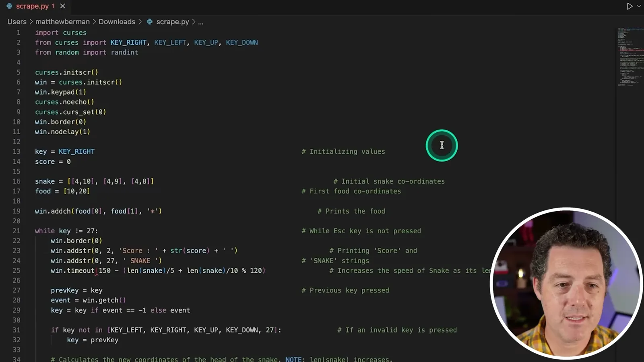
Task: Click the 'Score : ' addstr line
Action: point(144,251)
